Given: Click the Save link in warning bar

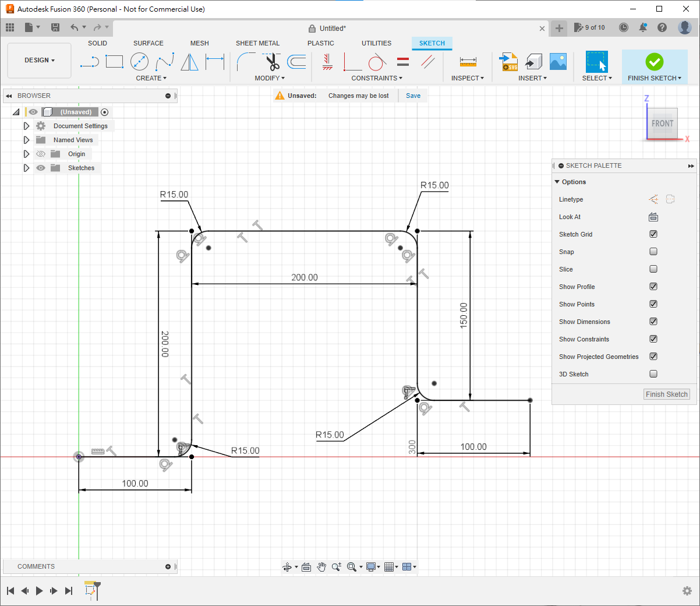Looking at the screenshot, I should (413, 96).
